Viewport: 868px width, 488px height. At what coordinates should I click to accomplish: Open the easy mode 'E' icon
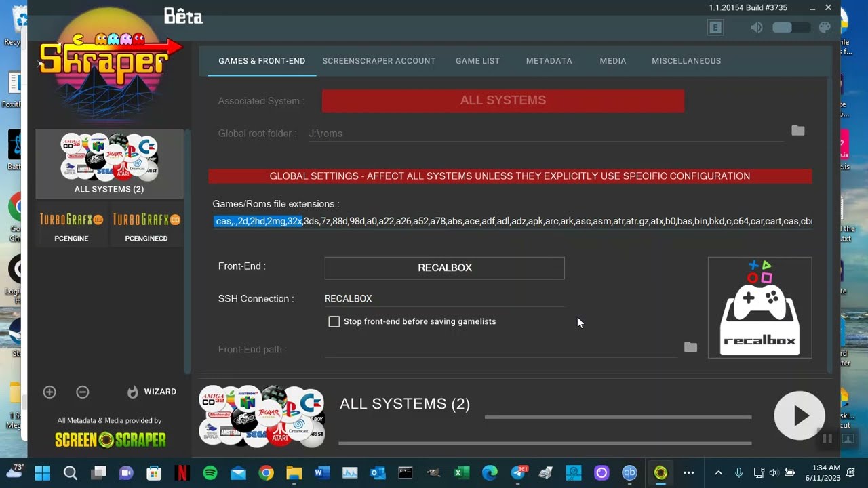[x=715, y=28]
